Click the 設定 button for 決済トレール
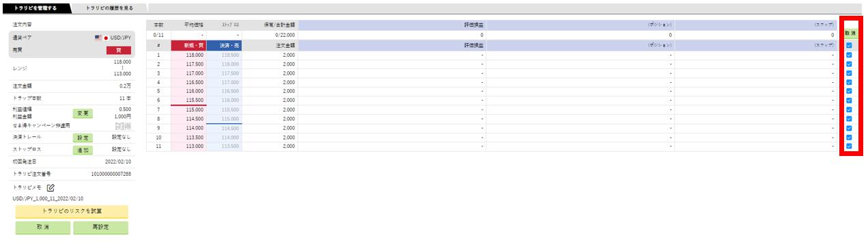 83,138
